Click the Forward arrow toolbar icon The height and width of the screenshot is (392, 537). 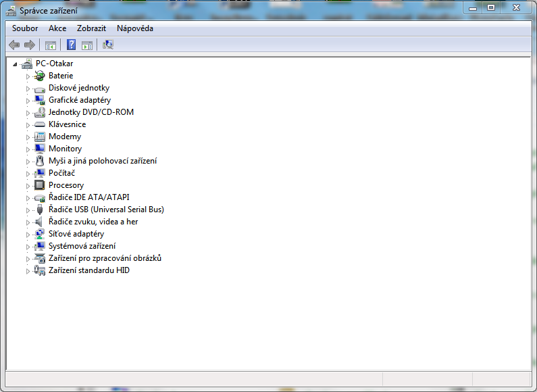(30, 45)
